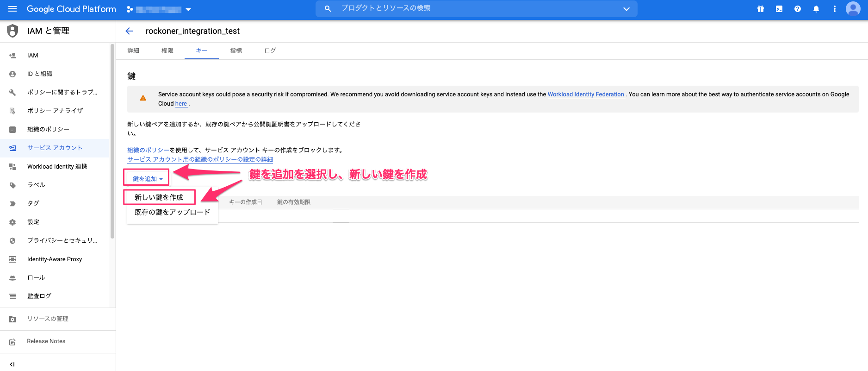
Task: Switch to the 指標 tab
Action: 236,50
